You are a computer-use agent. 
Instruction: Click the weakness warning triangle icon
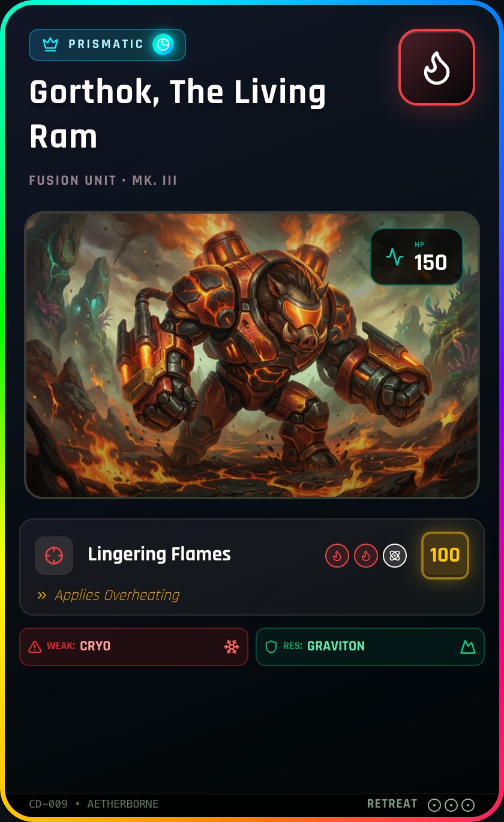pyautogui.click(x=35, y=647)
